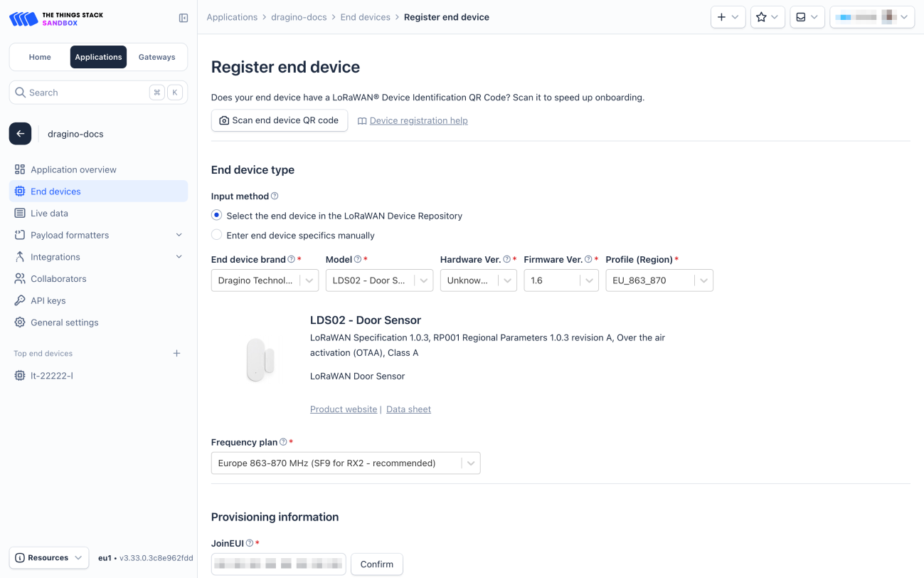Open API keys in sidebar
This screenshot has width=924, height=578.
98,300
